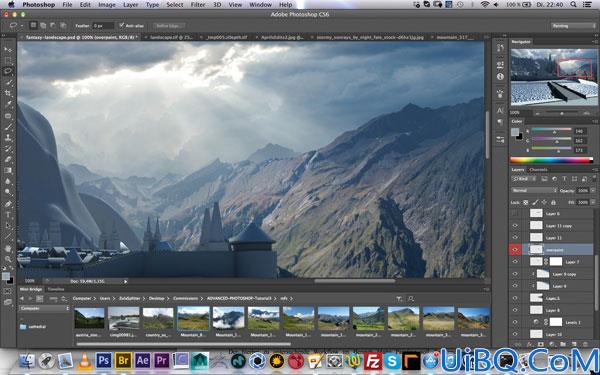The height and width of the screenshot is (375, 600).
Task: Toggle visibility of Layer 11 copy
Action: pyautogui.click(x=515, y=226)
